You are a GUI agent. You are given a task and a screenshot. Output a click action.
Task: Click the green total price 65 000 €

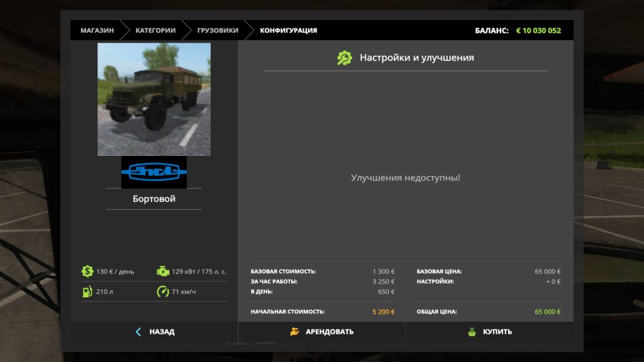(547, 312)
